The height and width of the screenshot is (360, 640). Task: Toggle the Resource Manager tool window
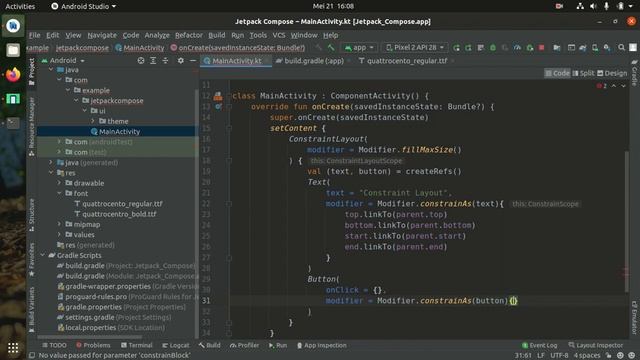tap(31, 126)
